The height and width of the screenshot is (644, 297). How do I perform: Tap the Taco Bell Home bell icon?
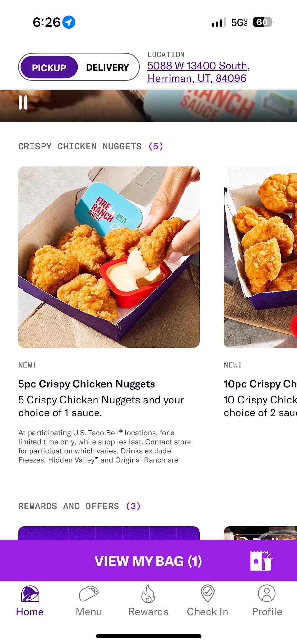point(30,594)
